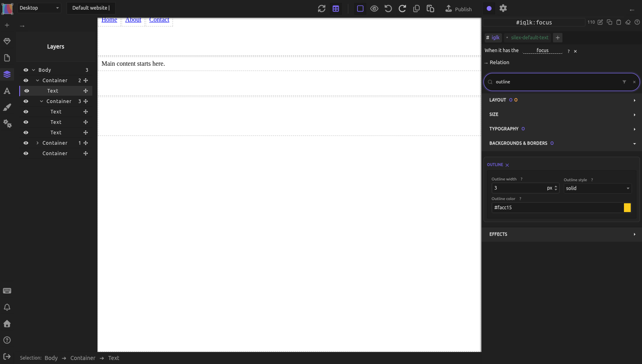Expand the EFFECTS section
The width and height of the screenshot is (642, 364).
coord(562,234)
